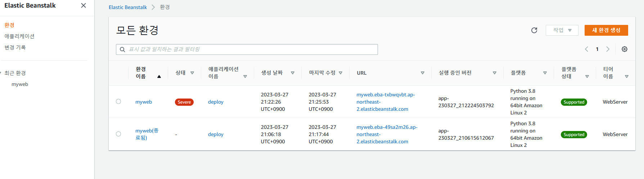The height and width of the screenshot is (179, 644).
Task: Click Python 3.8 platform in terminated row
Action: pos(526,134)
